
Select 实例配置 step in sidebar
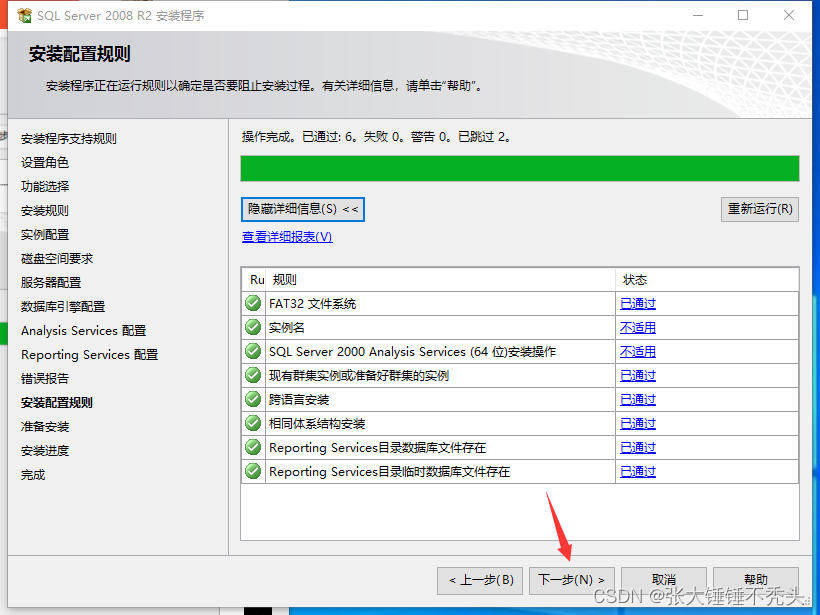(45, 235)
